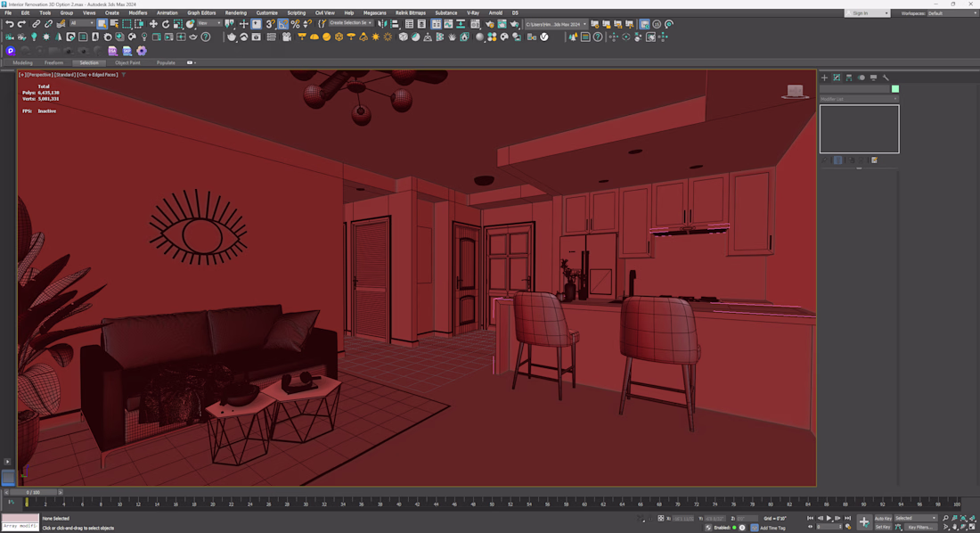Open the Create panel plus icon

tap(824, 78)
